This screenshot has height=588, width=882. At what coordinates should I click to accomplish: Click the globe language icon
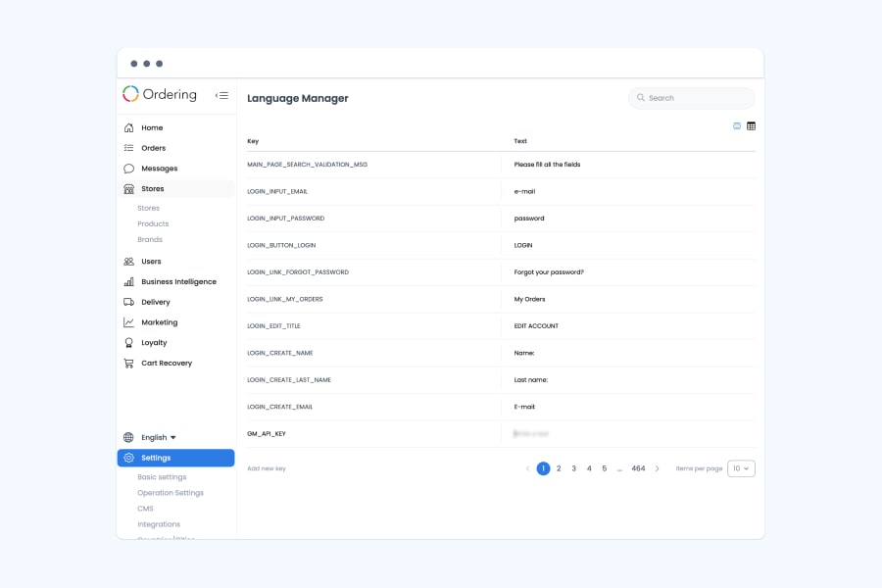pyautogui.click(x=128, y=437)
